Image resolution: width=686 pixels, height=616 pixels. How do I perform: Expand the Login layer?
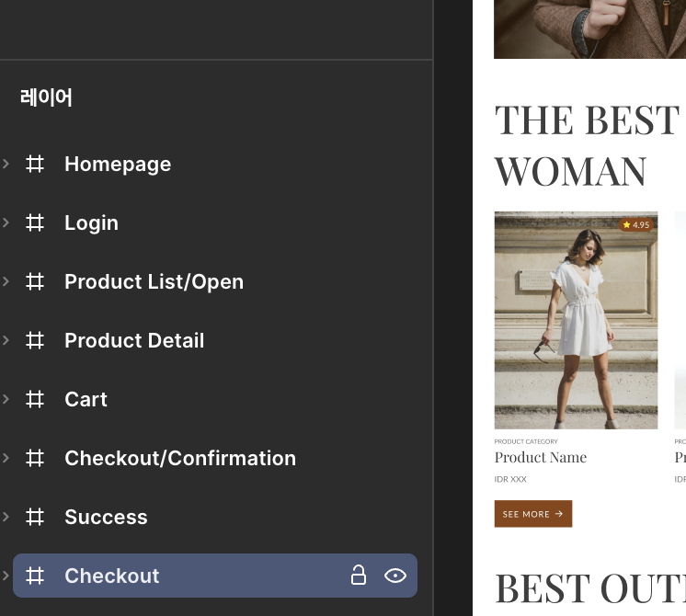point(6,222)
